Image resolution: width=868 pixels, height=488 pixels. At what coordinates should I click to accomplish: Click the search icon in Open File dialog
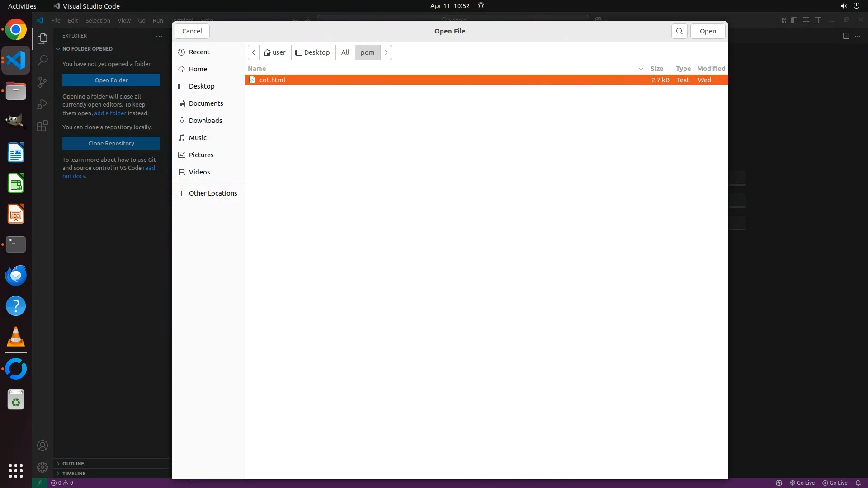679,31
